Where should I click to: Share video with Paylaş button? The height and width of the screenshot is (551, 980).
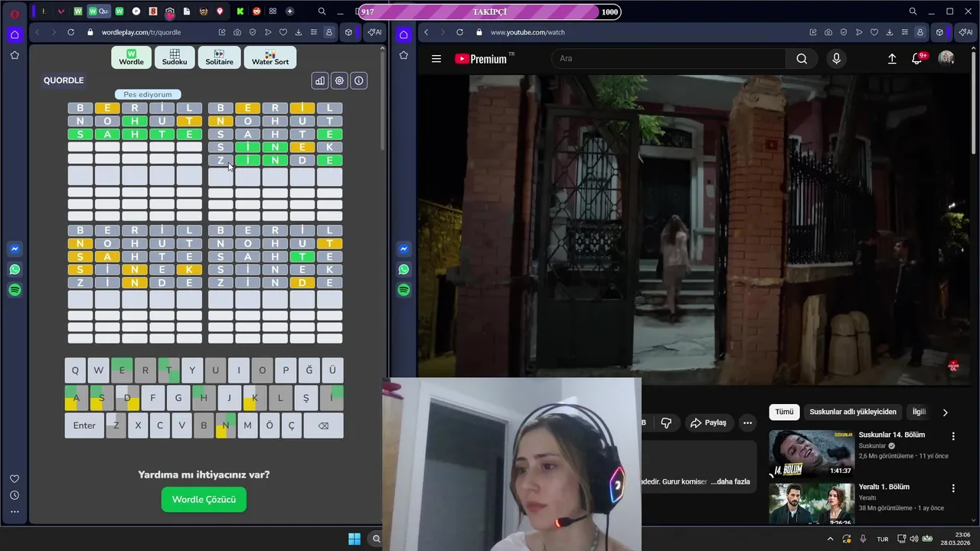point(707,422)
